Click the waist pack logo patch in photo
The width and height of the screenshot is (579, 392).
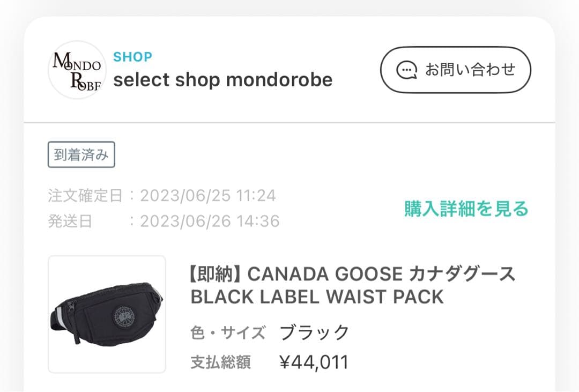(x=123, y=317)
